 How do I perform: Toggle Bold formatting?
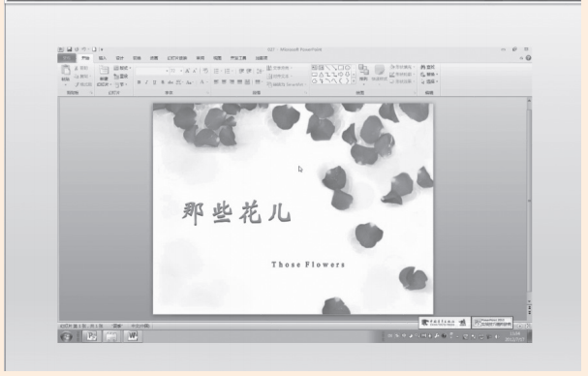(139, 82)
